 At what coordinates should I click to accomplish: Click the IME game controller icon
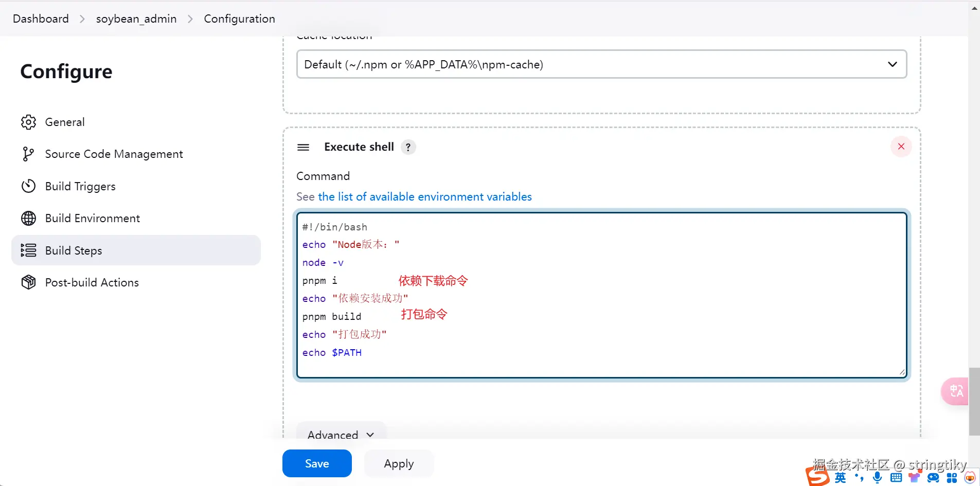pyautogui.click(x=933, y=478)
